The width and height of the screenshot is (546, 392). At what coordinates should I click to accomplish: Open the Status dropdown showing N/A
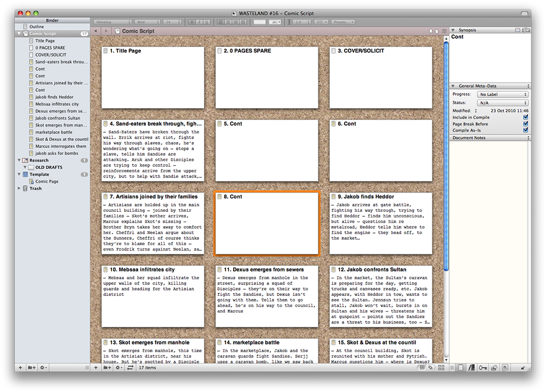(502, 103)
